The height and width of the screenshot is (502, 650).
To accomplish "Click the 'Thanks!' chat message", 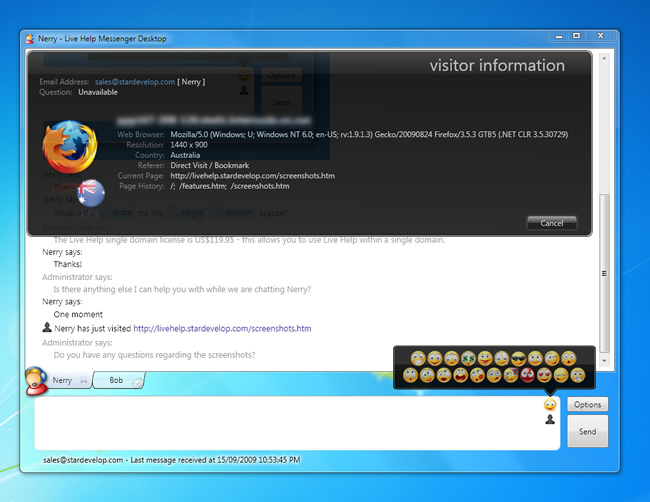I will tap(68, 264).
